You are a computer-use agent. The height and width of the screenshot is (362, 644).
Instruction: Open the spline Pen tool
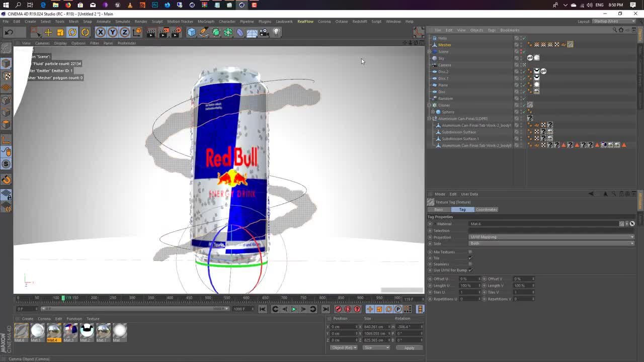[204, 32]
